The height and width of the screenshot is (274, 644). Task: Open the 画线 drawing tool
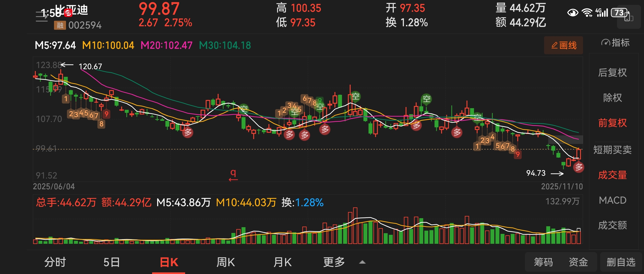tap(563, 45)
